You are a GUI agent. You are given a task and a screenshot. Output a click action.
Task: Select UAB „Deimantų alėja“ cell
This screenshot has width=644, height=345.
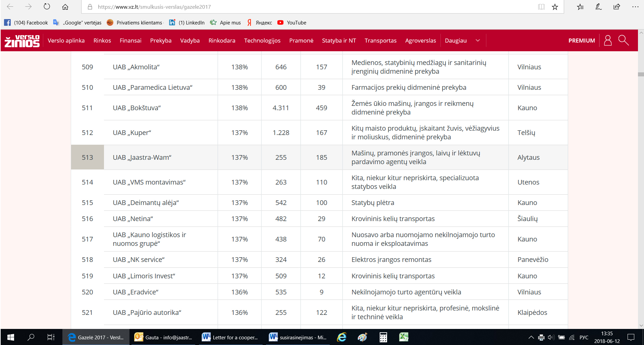click(146, 203)
